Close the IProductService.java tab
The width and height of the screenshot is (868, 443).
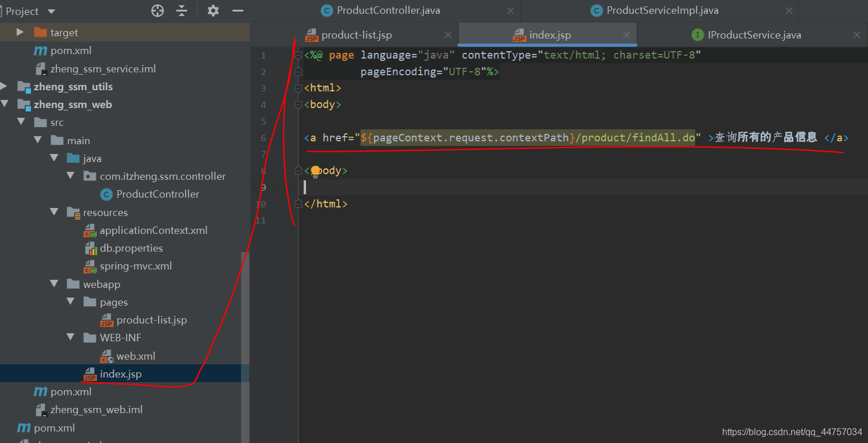click(x=857, y=35)
